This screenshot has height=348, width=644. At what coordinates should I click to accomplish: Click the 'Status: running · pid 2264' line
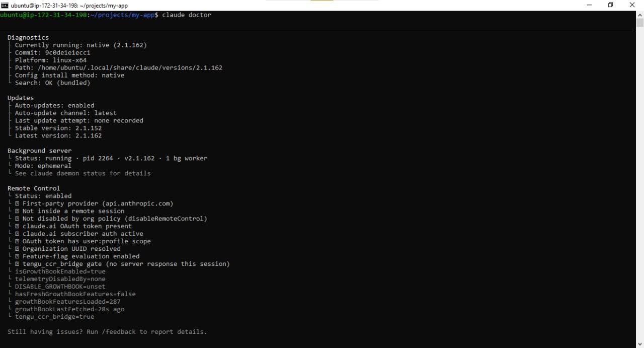[111, 159]
